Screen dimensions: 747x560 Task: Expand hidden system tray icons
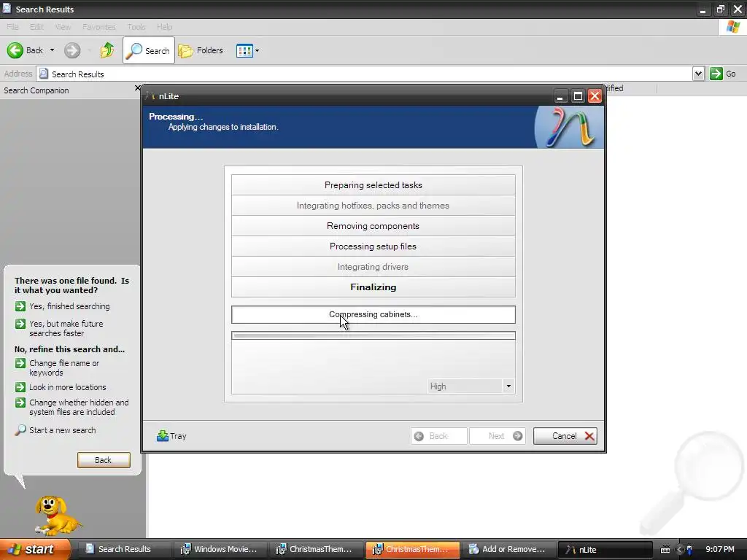[679, 550]
